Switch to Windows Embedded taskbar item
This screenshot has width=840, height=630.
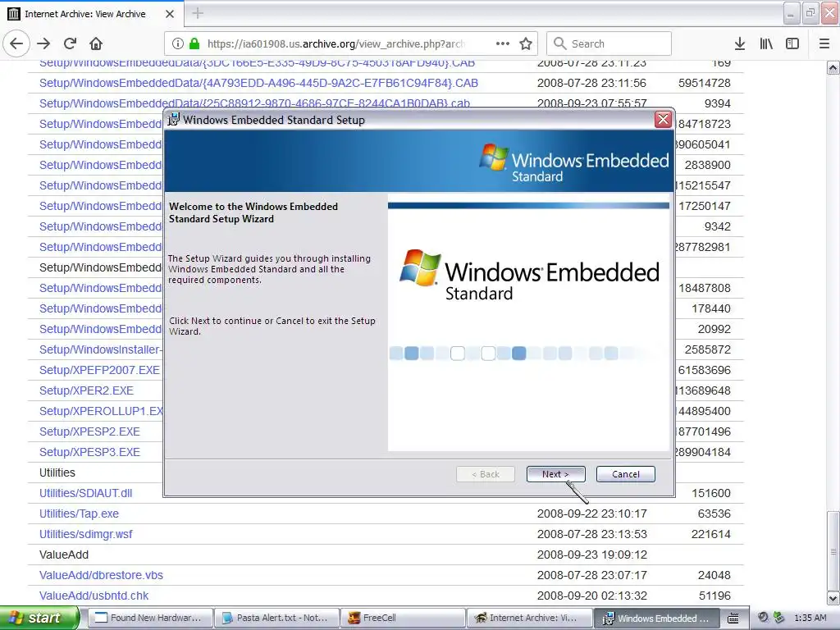(657, 618)
